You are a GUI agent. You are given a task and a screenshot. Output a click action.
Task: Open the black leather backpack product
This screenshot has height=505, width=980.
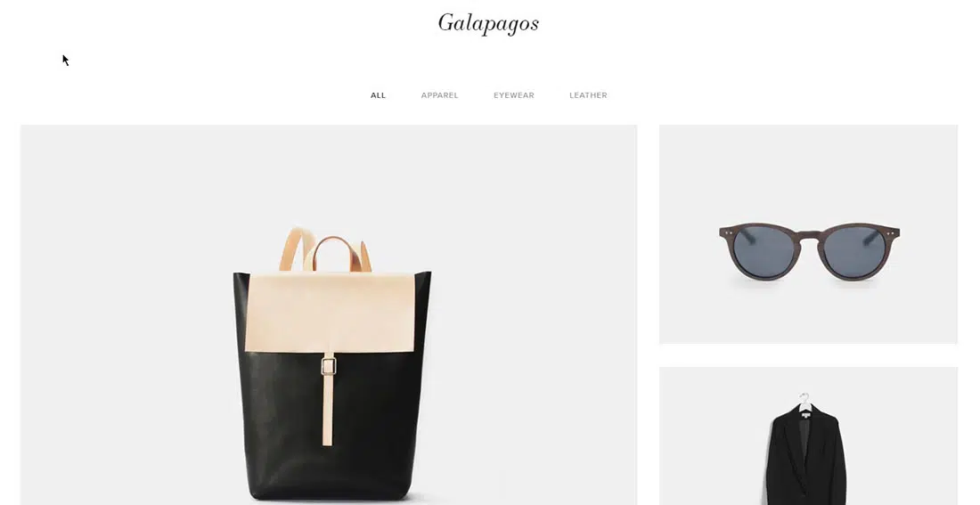329,314
